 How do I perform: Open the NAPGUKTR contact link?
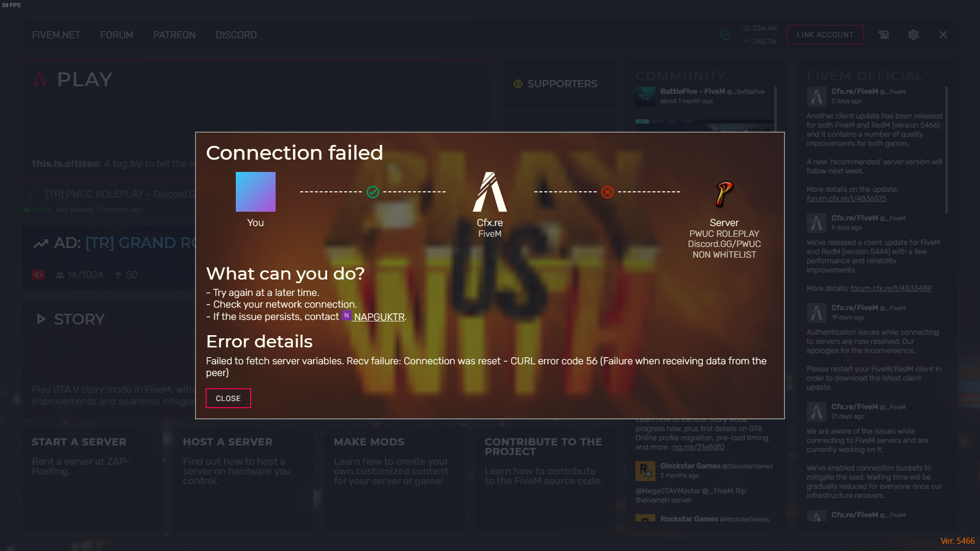(x=379, y=317)
